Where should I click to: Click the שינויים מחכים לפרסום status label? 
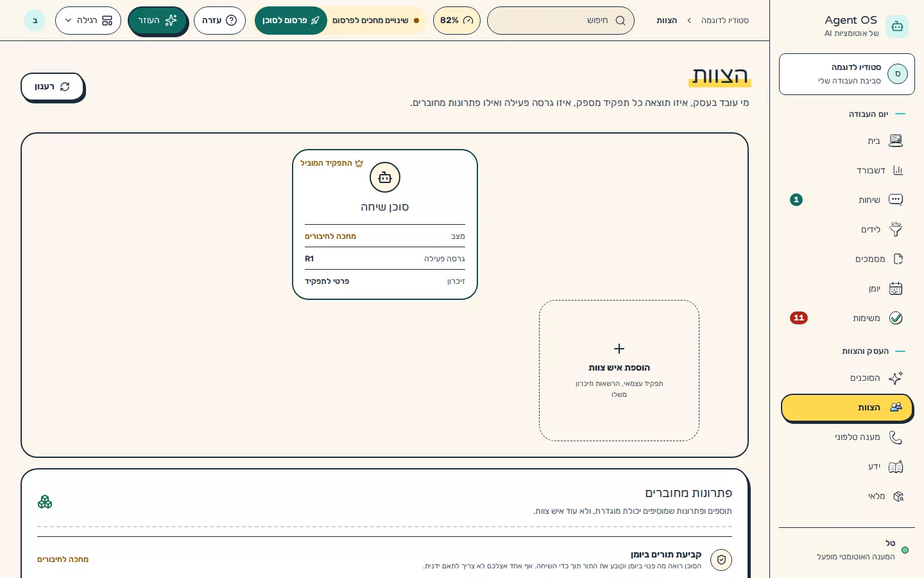(x=370, y=21)
